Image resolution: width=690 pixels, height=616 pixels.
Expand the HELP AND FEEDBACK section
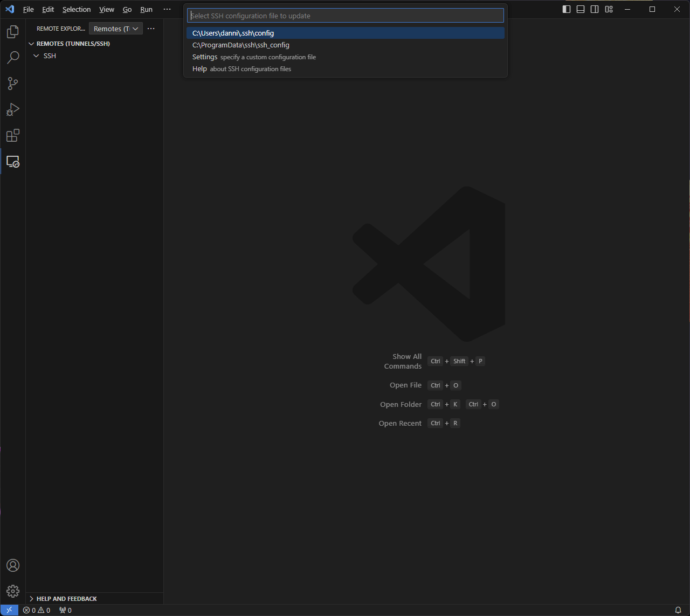[94, 599]
